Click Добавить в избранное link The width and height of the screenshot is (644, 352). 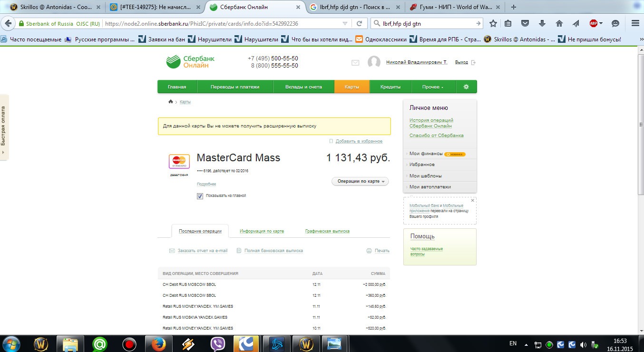[359, 141]
